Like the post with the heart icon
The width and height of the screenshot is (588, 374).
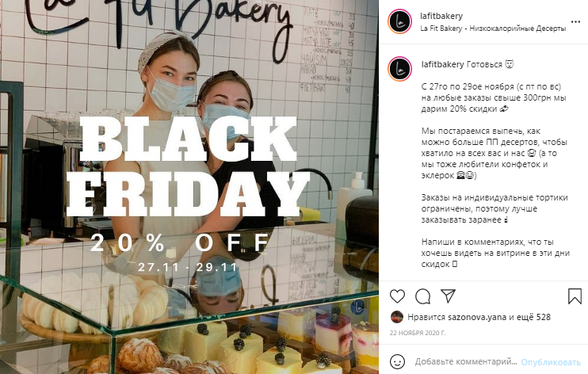tap(397, 296)
